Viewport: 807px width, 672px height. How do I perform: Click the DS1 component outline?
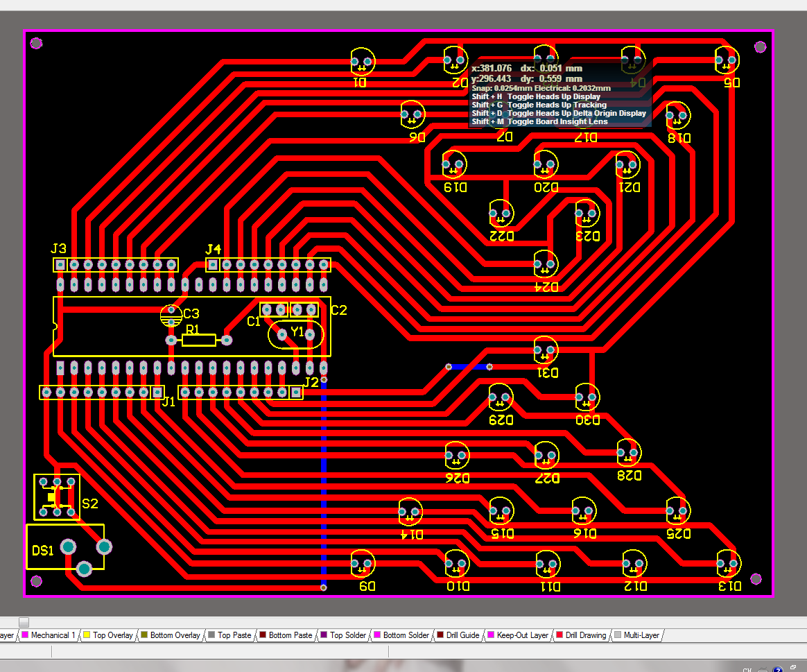65,547
